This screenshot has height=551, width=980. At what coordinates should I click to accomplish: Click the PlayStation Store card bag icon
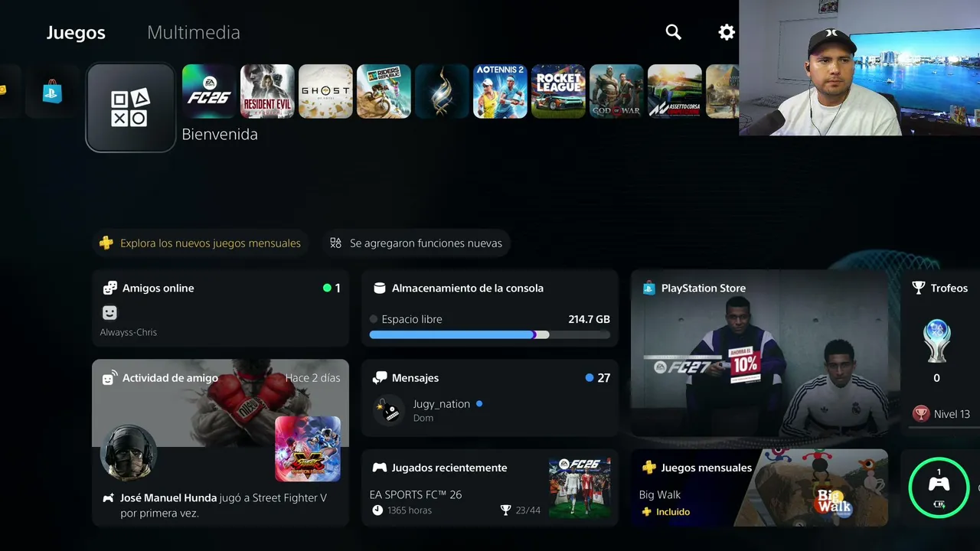tap(648, 288)
